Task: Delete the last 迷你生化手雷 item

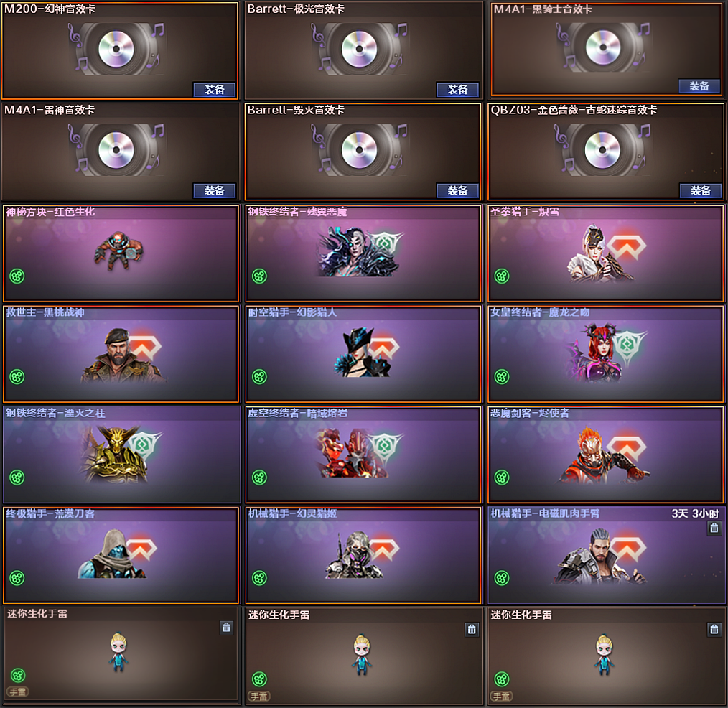Action: pyautogui.click(x=714, y=630)
